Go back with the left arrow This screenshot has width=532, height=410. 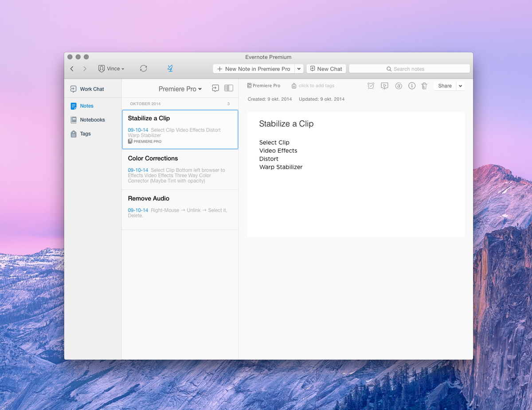click(72, 69)
